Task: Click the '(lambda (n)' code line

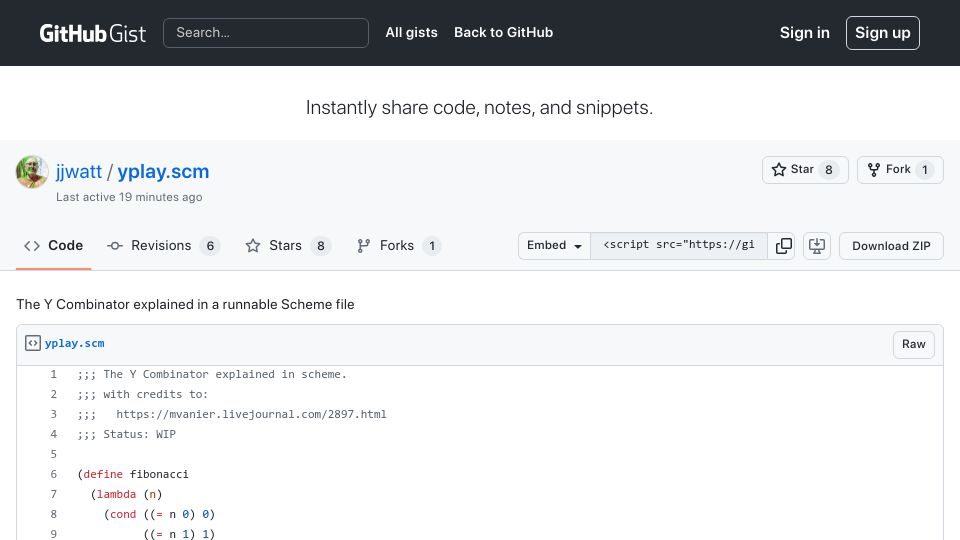Action: tap(126, 494)
